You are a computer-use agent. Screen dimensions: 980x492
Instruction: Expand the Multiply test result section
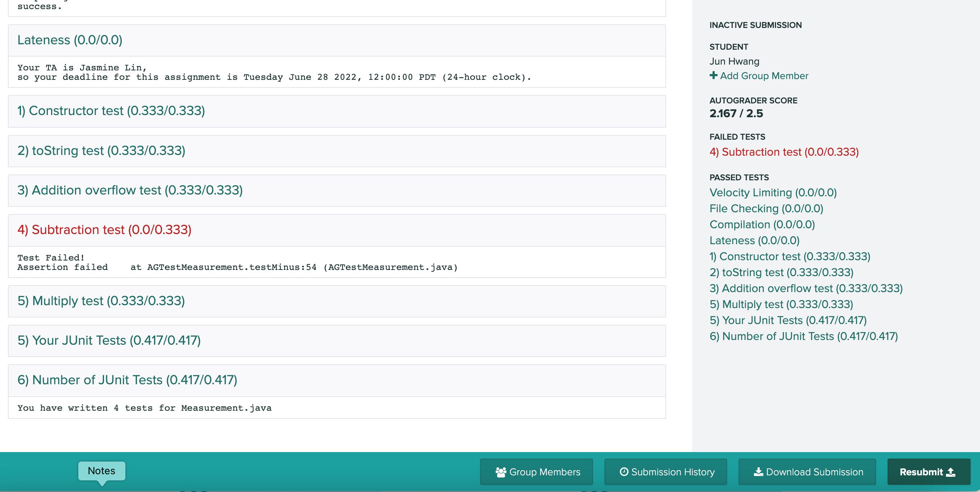101,301
